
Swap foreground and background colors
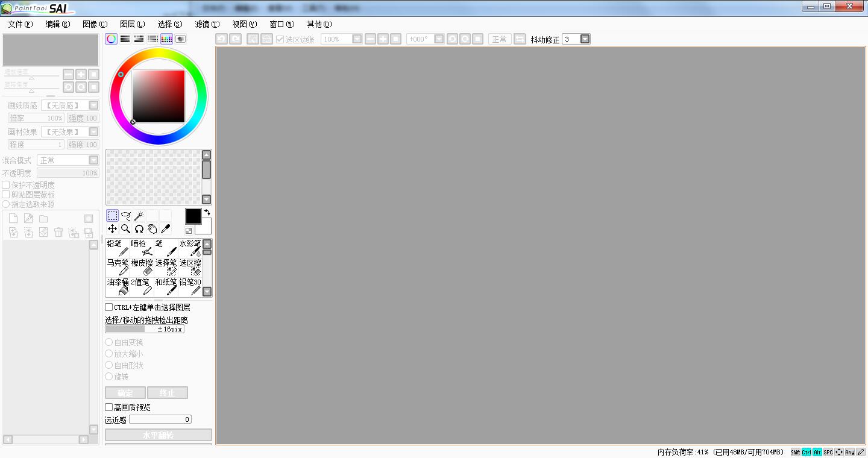click(207, 213)
